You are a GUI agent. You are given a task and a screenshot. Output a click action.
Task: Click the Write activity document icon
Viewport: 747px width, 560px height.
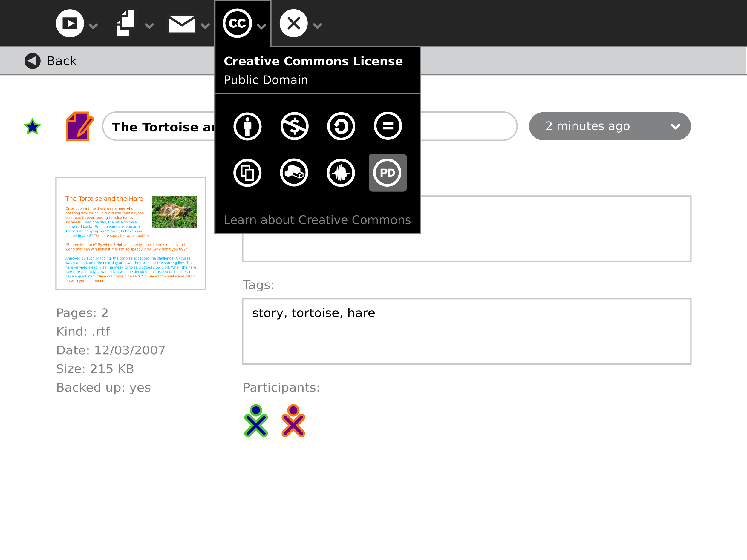point(79,126)
